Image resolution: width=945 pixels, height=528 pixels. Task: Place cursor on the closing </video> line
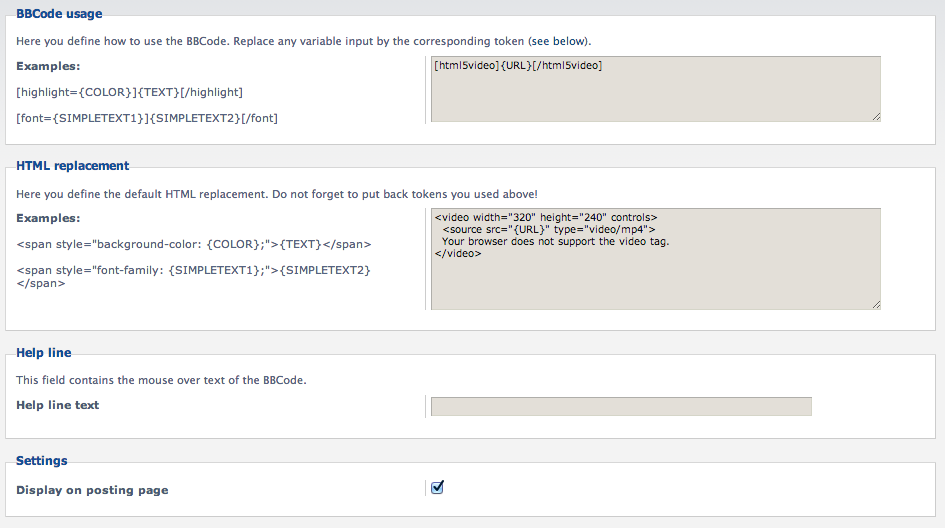458,254
